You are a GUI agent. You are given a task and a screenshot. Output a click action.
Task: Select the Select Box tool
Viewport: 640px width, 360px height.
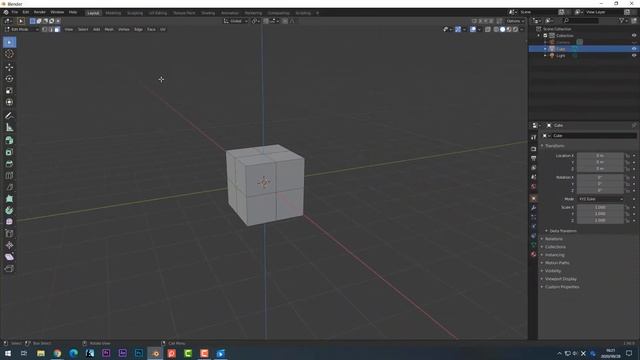(9, 42)
